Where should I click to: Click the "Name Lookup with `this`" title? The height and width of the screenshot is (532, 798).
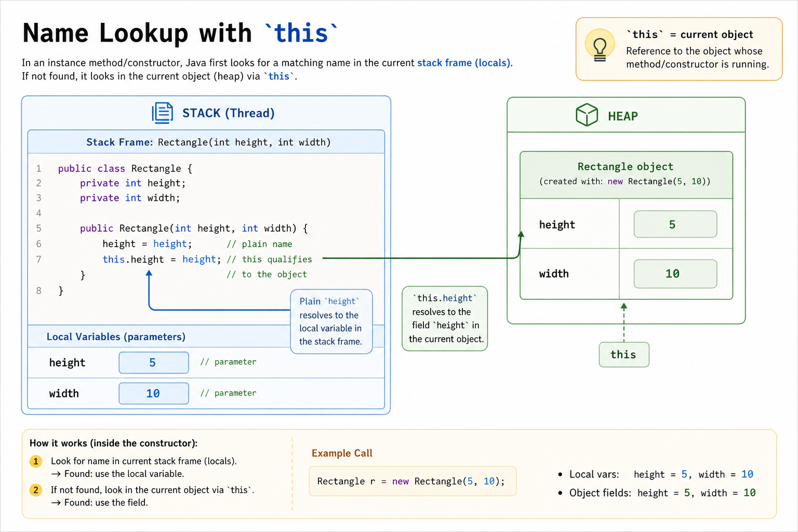(180, 33)
